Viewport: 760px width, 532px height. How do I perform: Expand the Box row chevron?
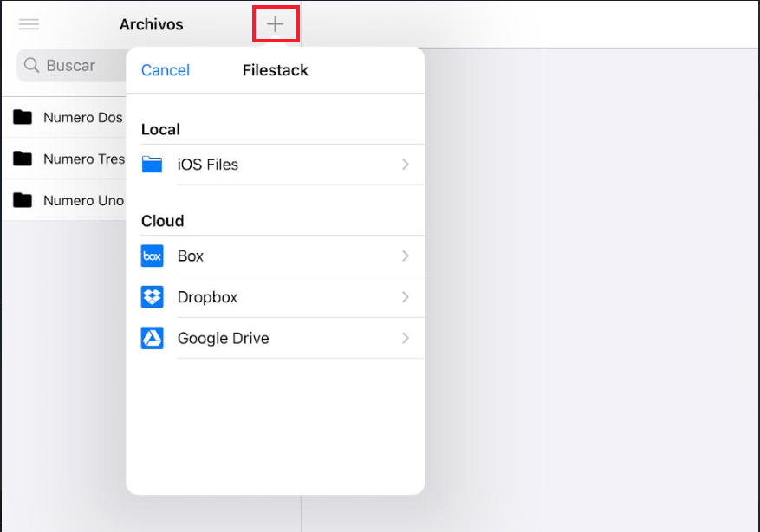point(406,256)
